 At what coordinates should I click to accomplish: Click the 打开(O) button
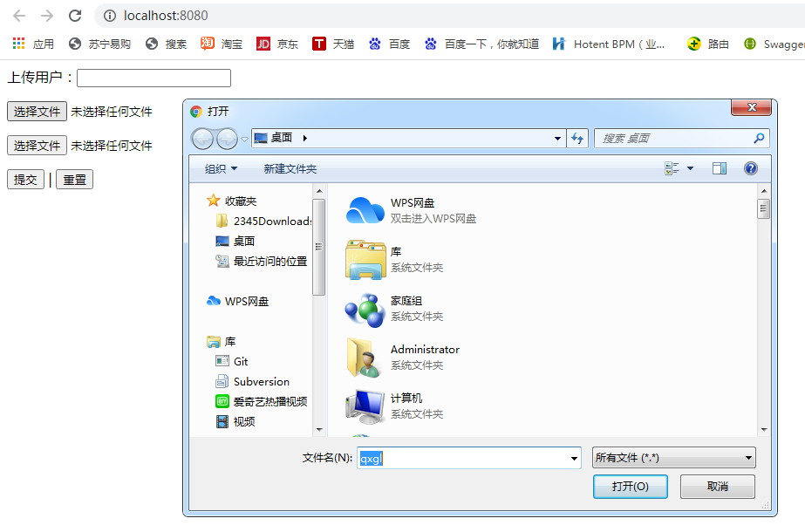[630, 487]
